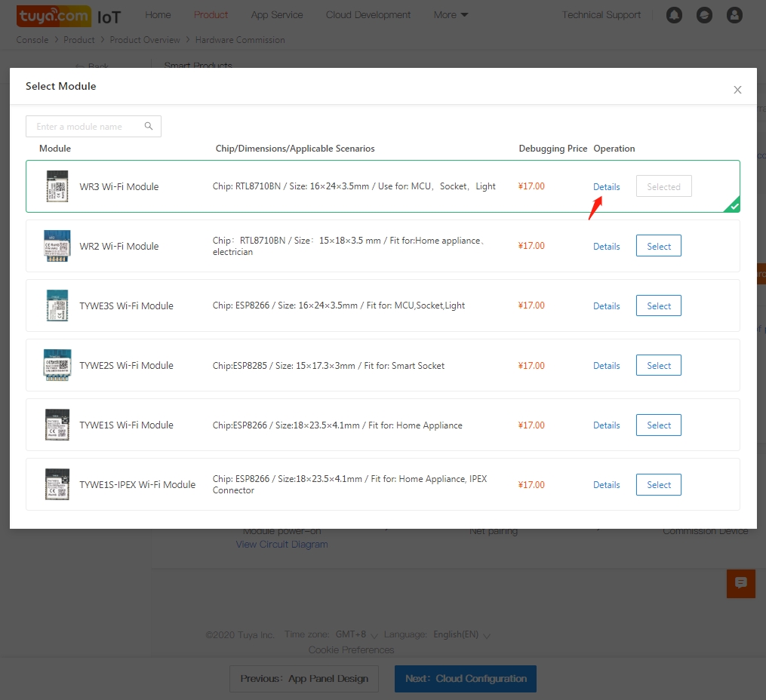Choose the TYWE1S-IPEX module Select button
This screenshot has width=766, height=700.
[x=658, y=484]
